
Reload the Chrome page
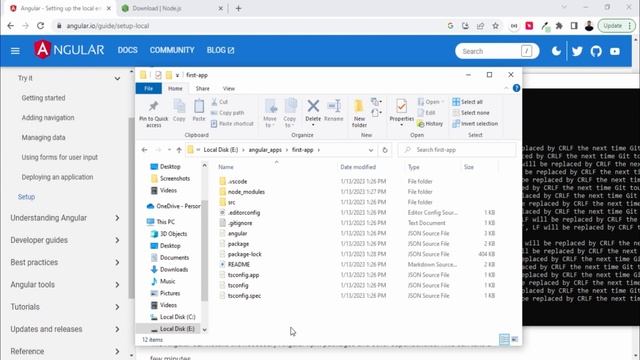[40, 26]
